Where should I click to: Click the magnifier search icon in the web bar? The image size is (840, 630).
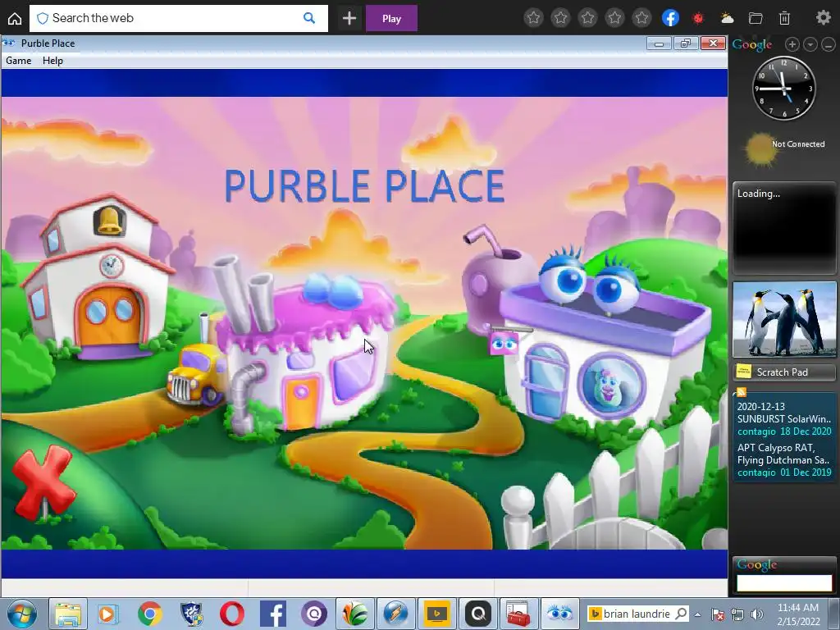309,18
